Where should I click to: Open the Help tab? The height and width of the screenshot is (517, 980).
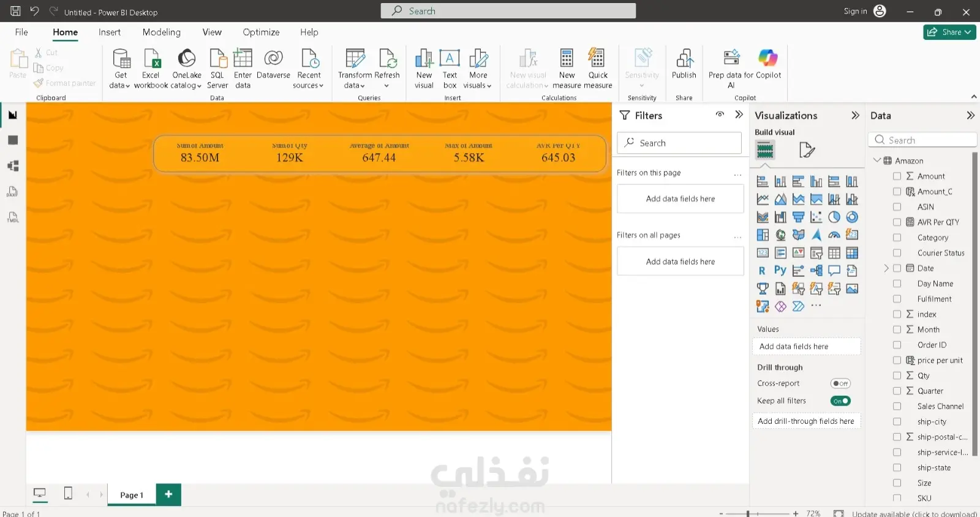pos(309,32)
